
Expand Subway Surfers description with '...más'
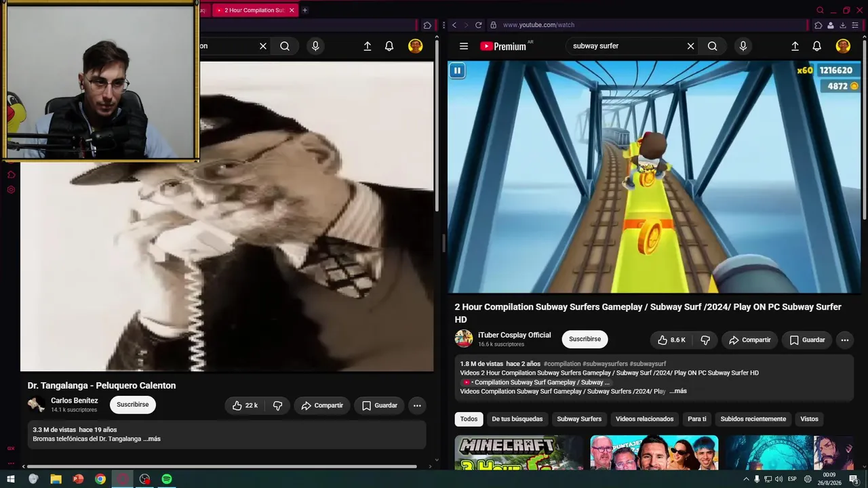[x=678, y=391]
